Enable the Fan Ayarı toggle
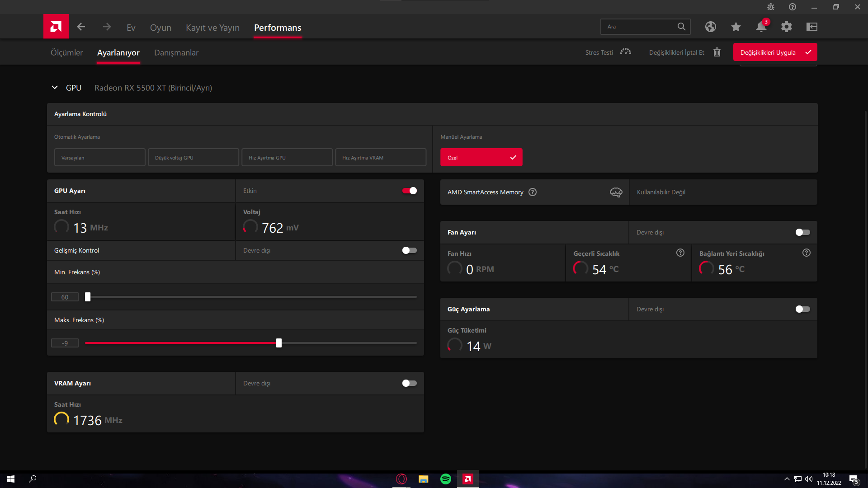868x488 pixels. point(802,232)
